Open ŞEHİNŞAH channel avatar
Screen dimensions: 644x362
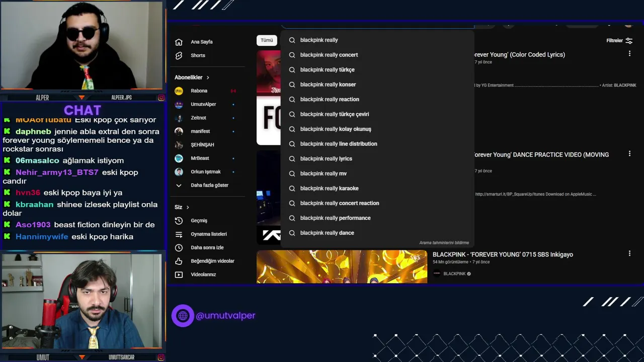179,145
